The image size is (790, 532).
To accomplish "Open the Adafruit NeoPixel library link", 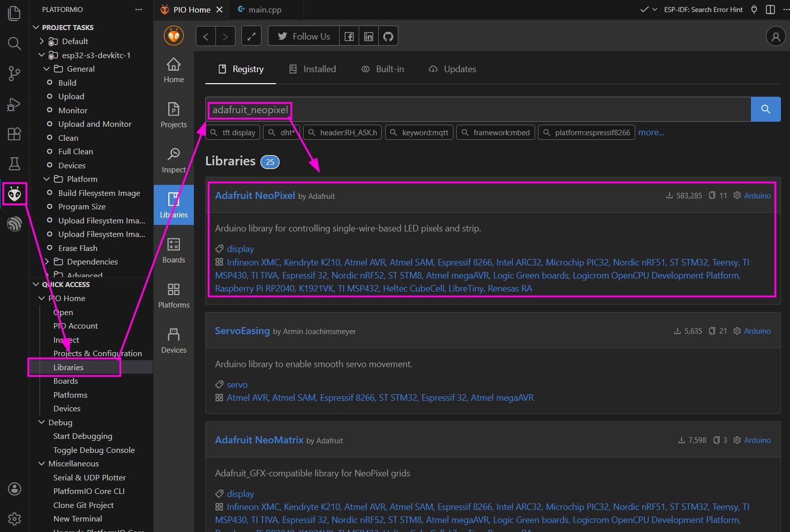I will click(254, 195).
